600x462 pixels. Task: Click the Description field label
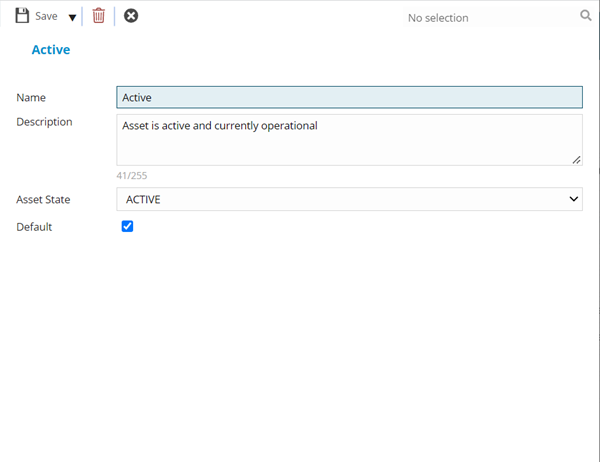[44, 122]
